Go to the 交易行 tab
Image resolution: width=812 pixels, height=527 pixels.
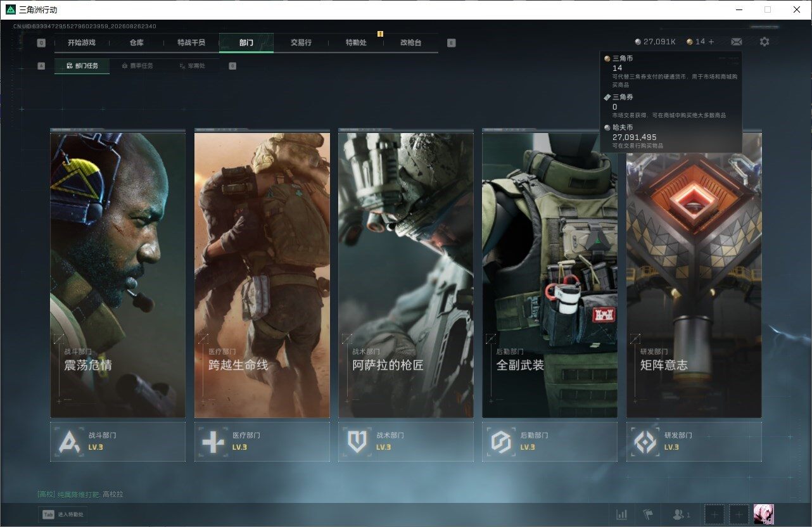click(301, 42)
